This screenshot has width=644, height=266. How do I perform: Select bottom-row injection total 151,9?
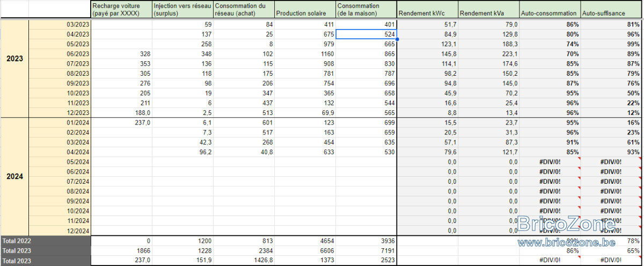point(182,260)
